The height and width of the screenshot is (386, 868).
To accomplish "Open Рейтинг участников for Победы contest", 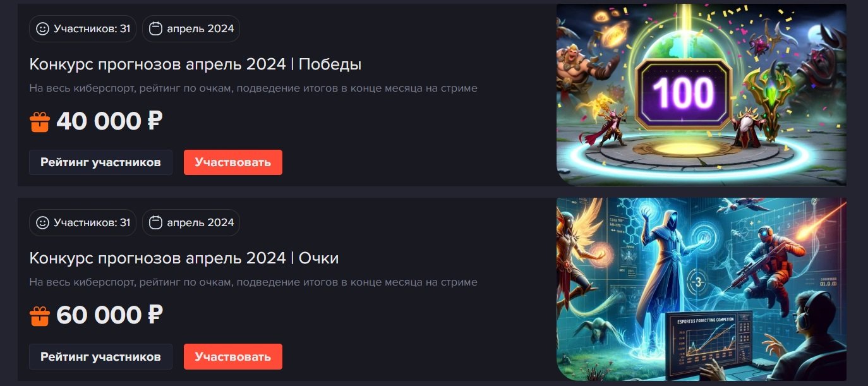I will [x=100, y=162].
